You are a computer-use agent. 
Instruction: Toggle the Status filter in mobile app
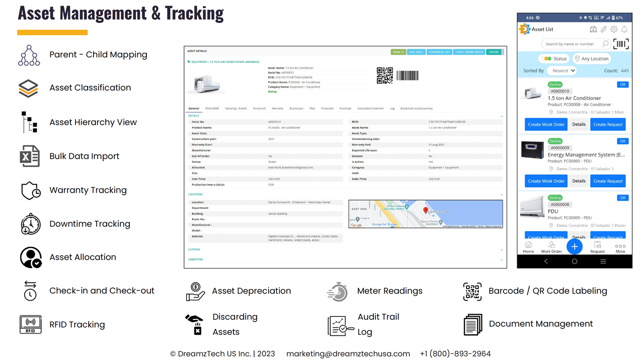point(553,58)
